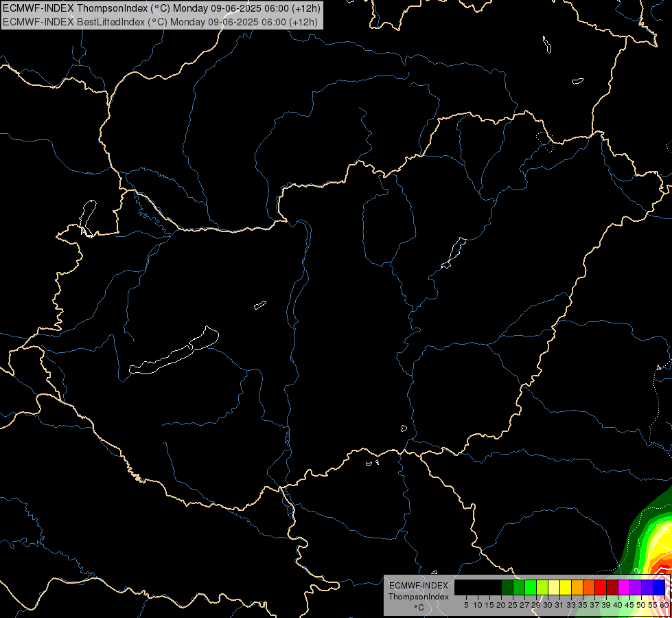
Task: Select the purple 45–50 legend swatch
Action: pyautogui.click(x=636, y=588)
